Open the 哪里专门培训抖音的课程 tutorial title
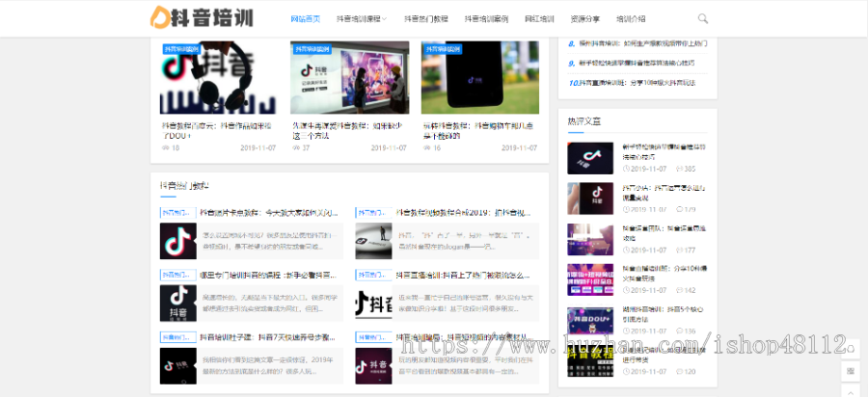Viewport: 868px width, 397px height. tap(267, 275)
